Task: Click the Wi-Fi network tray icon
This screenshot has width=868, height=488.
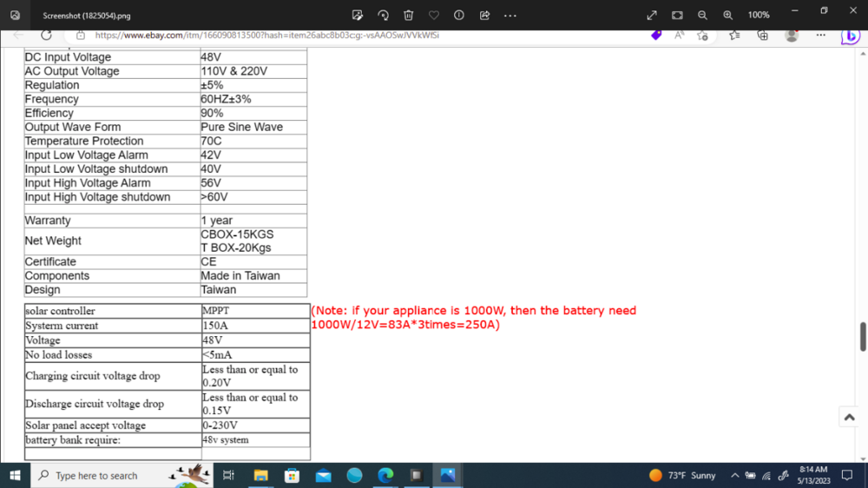Action: (766, 475)
